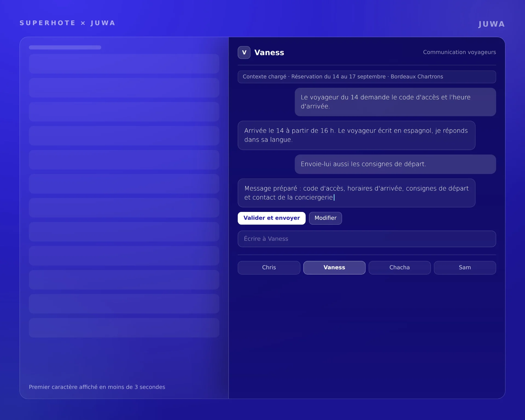
Task: Select the Vaness tab
Action: tap(334, 268)
